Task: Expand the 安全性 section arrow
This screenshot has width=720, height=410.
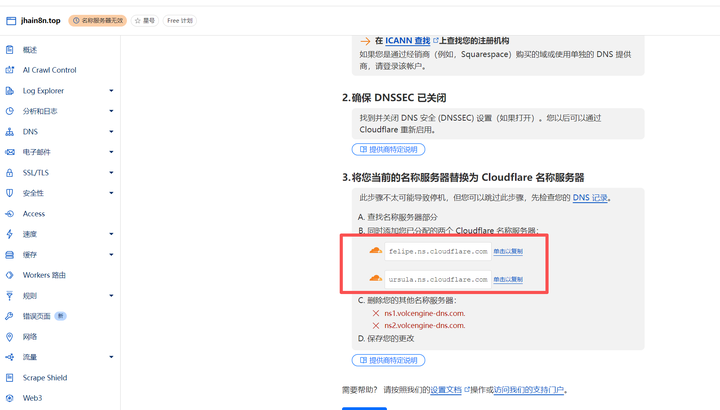Action: (x=111, y=193)
